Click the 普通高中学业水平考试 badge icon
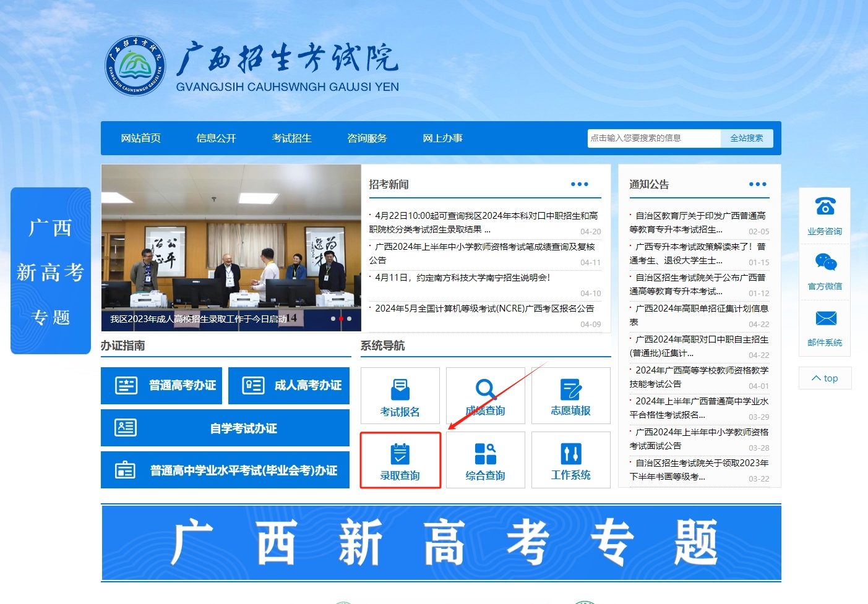This screenshot has height=604, width=868. tap(126, 470)
